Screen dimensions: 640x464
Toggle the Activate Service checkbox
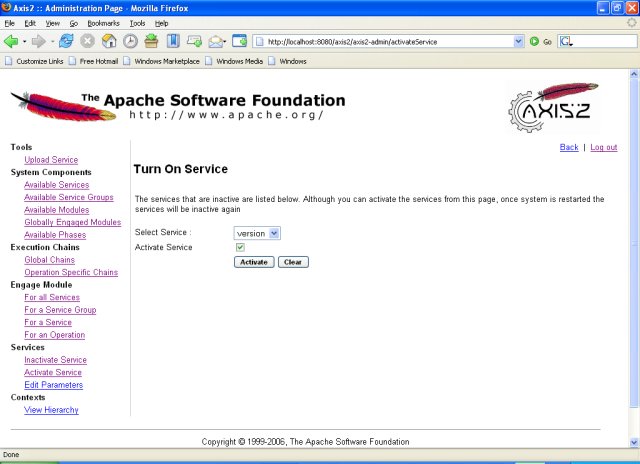(240, 247)
